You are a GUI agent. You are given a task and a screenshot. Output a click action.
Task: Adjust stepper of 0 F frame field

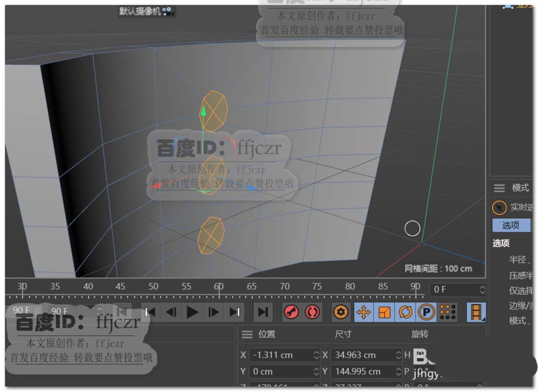[483, 289]
